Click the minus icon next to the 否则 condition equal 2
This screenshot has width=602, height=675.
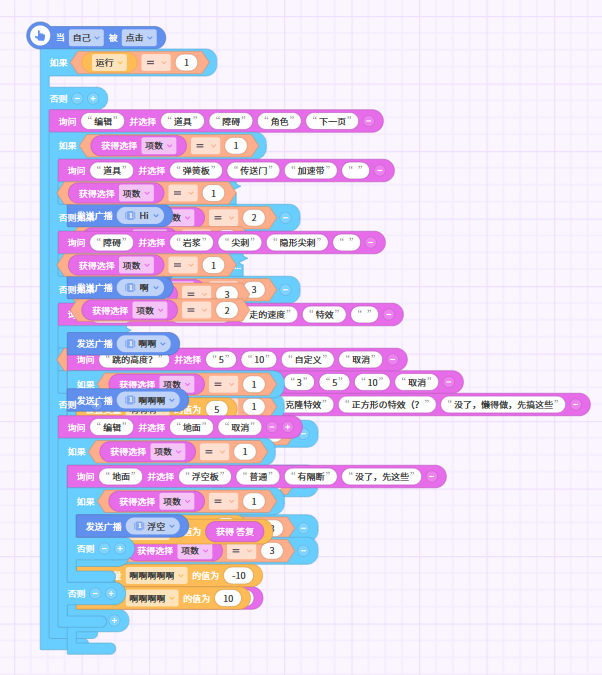[x=285, y=217]
